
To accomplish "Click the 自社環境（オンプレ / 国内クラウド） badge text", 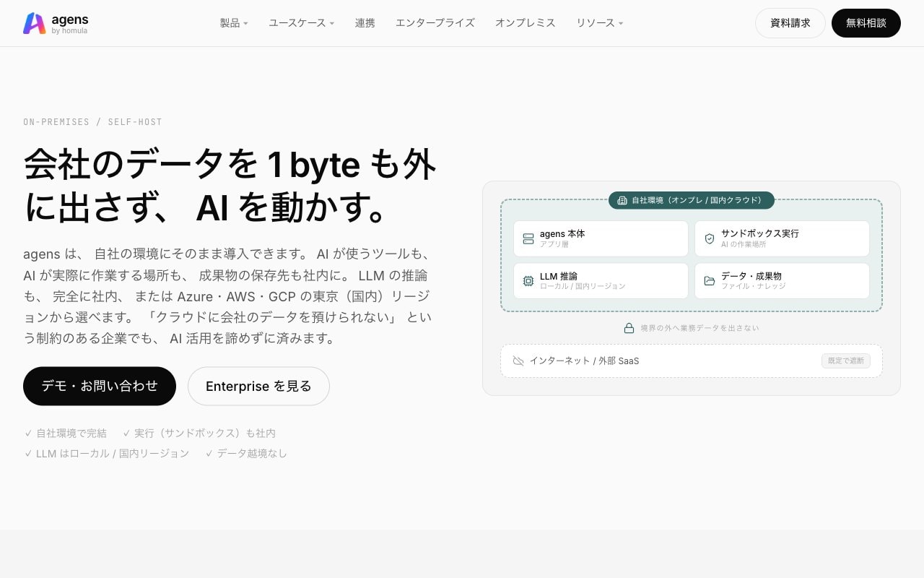I will (x=697, y=200).
